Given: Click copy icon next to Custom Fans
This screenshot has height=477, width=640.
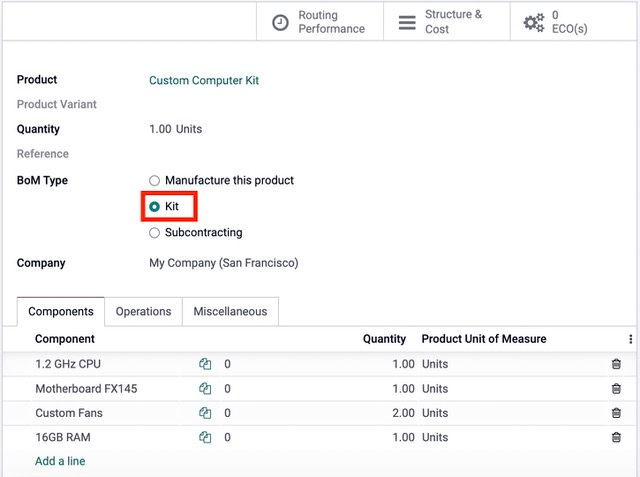Looking at the screenshot, I should [205, 413].
